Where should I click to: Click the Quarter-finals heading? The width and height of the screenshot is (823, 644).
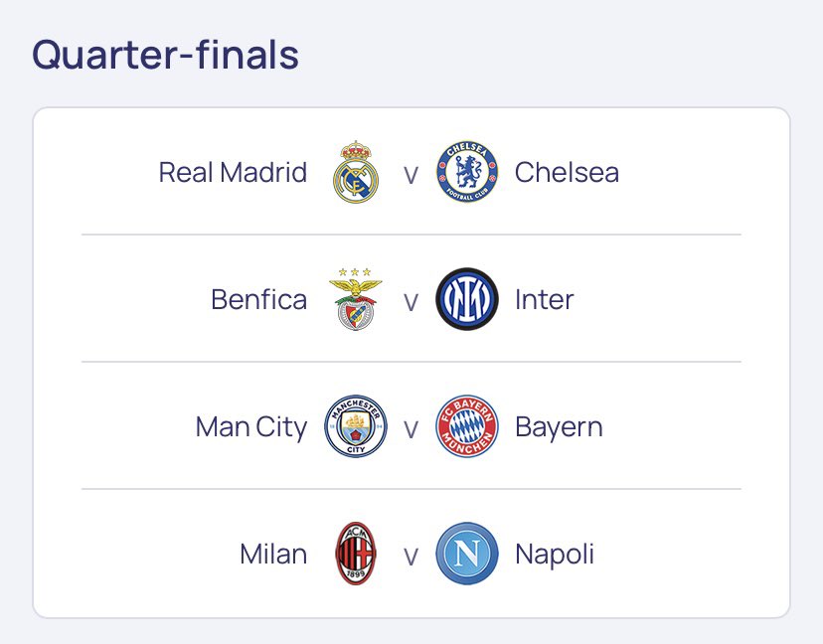coord(165,54)
